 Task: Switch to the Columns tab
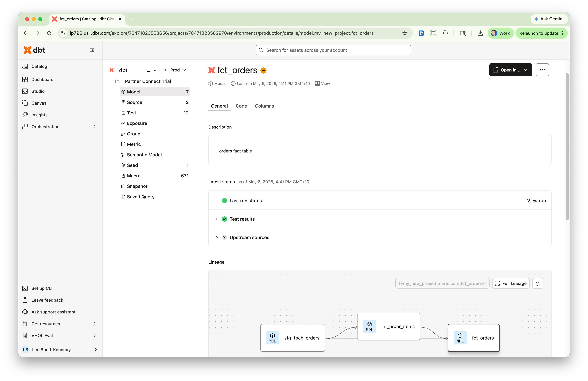point(264,106)
